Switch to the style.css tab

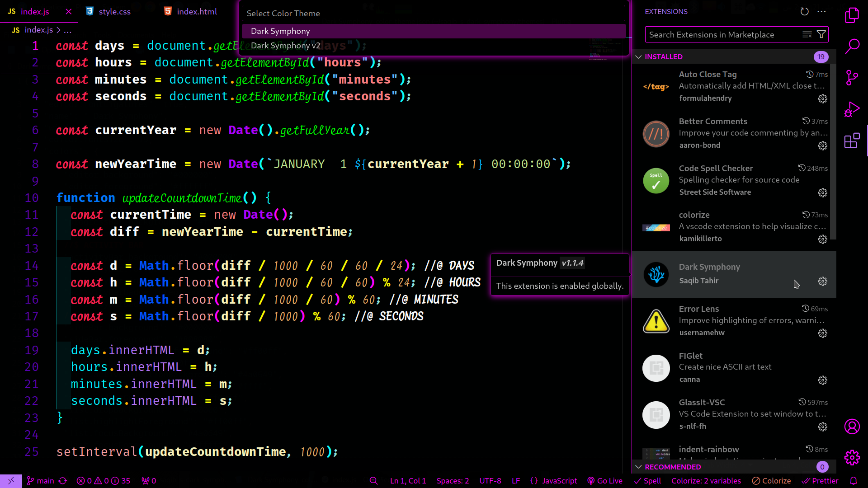pos(114,12)
